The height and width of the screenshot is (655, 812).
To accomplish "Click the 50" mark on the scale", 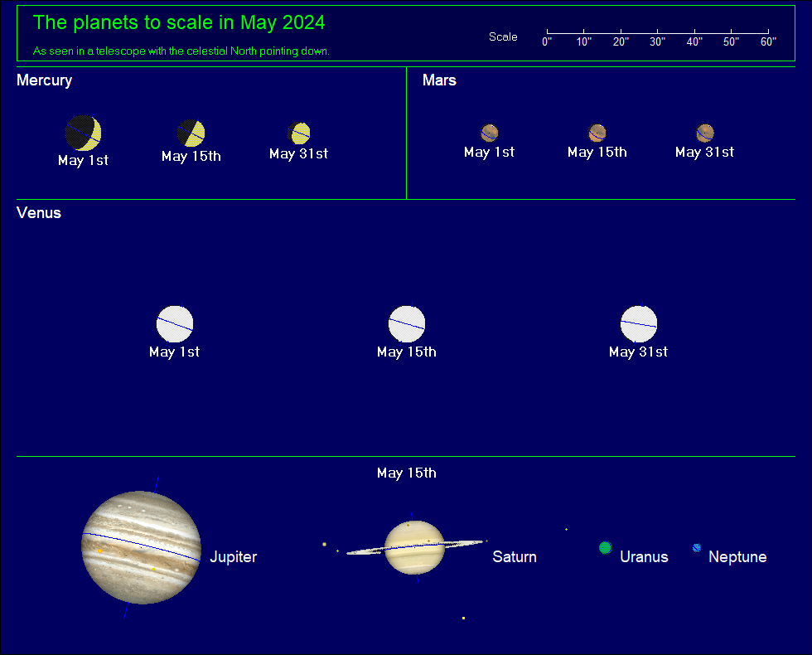I will 731,41.
